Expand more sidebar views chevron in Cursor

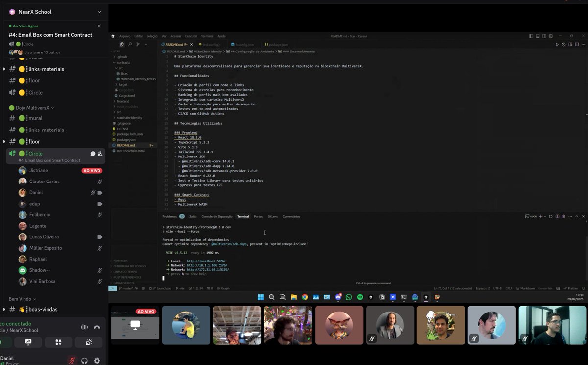tap(146, 44)
